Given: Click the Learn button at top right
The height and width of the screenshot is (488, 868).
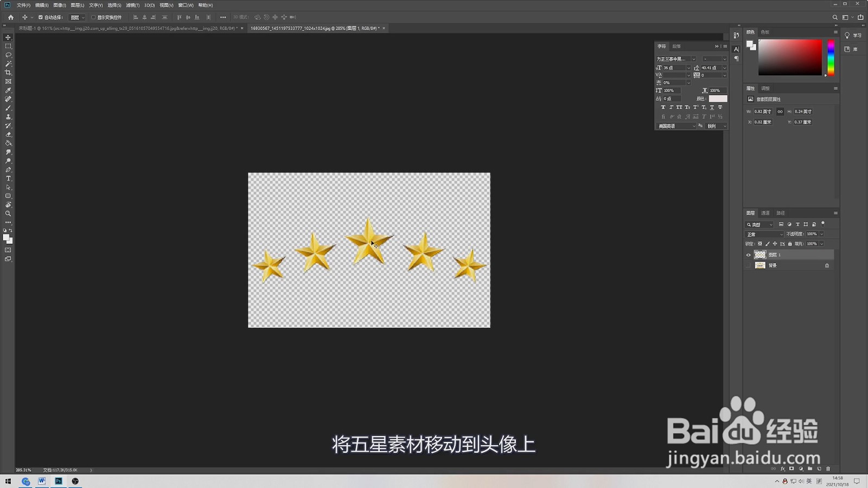Looking at the screenshot, I should click(x=853, y=35).
